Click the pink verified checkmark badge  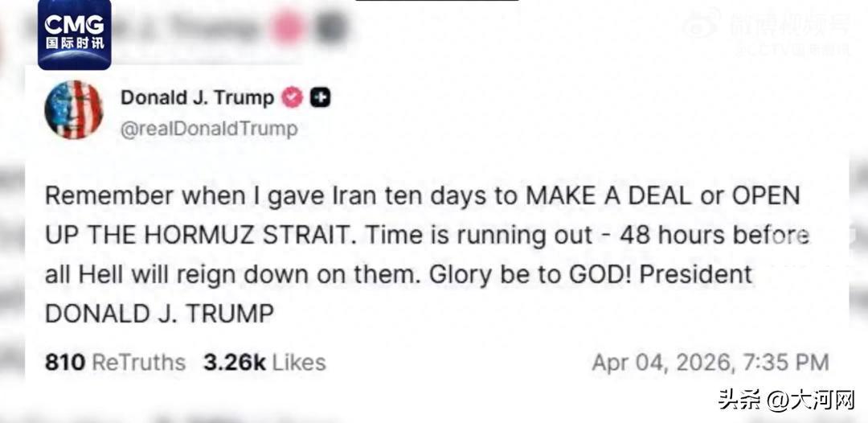tap(291, 98)
